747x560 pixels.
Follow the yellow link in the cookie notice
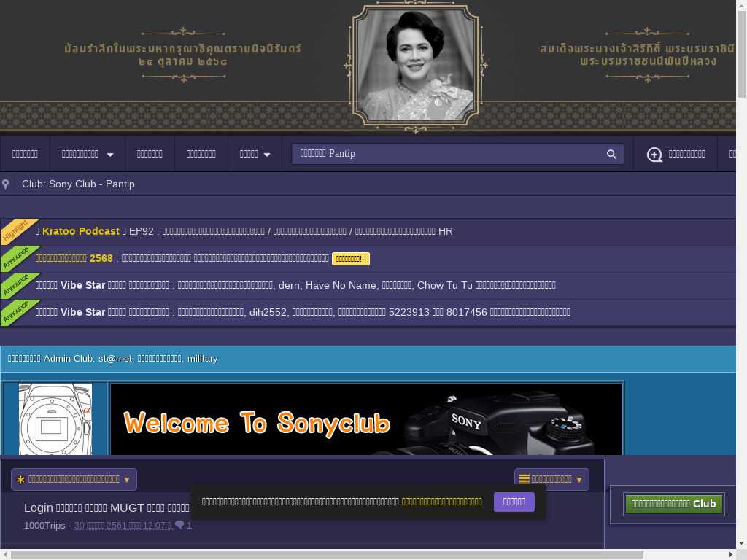click(441, 502)
